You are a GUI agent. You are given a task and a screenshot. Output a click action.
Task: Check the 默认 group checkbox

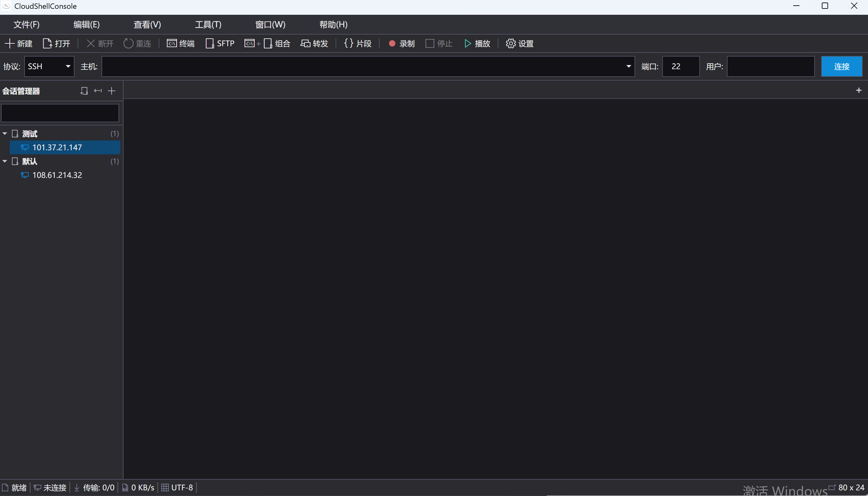point(15,162)
